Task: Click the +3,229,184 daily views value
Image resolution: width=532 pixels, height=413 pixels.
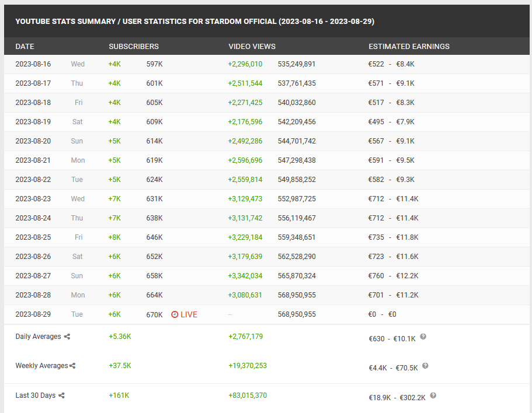Action: point(245,237)
